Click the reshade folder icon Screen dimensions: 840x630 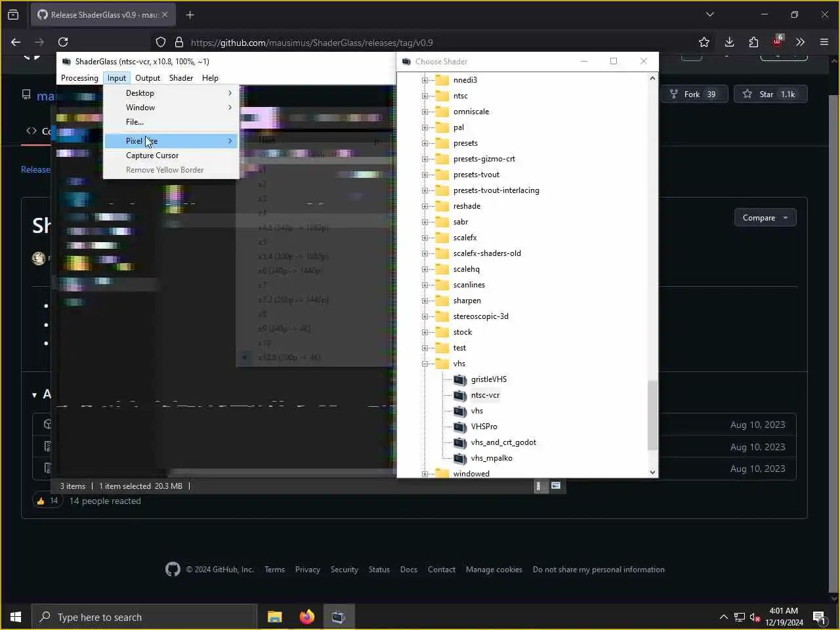[x=442, y=206]
